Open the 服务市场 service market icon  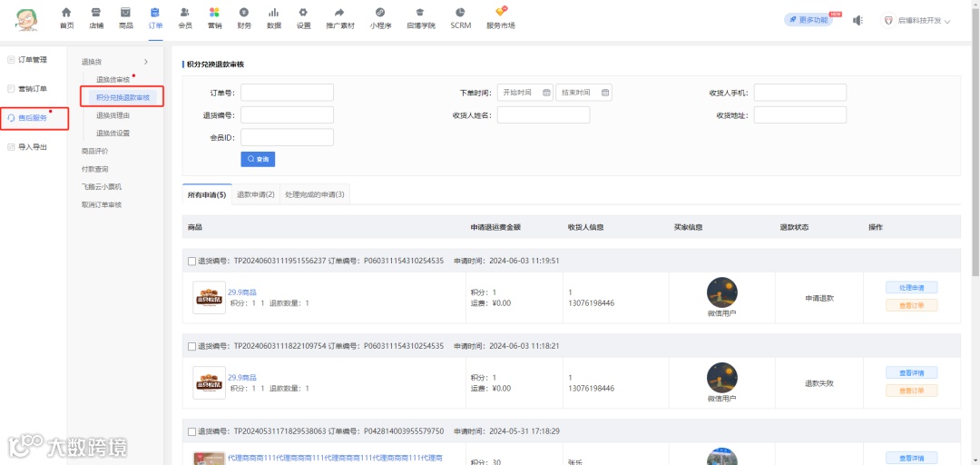501,12
